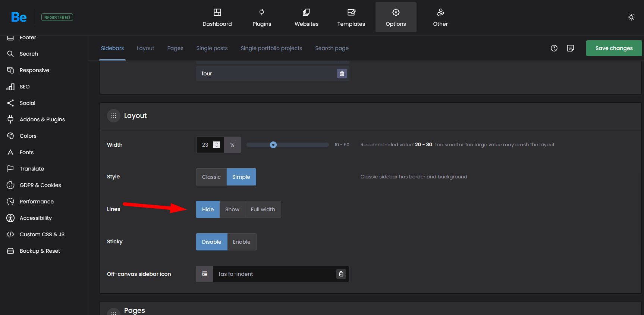Click the Pages section drag handle icon
Screen dimensions: 644x315
114,312
